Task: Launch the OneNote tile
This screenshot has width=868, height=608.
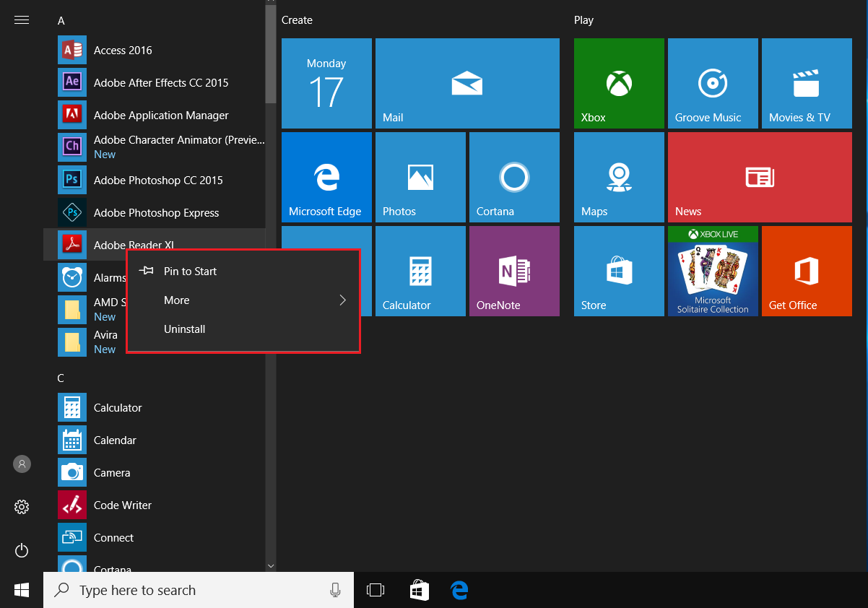Action: coord(514,271)
